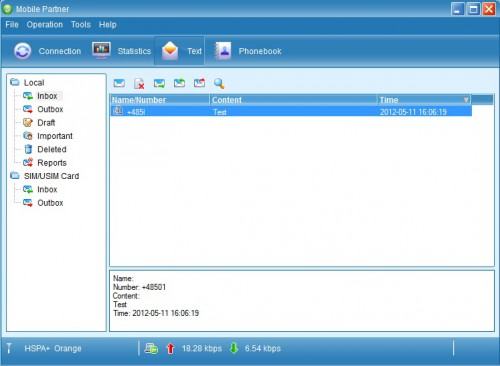Click the Delete message icon with red X
Viewport: 500px width, 366px height.
139,84
